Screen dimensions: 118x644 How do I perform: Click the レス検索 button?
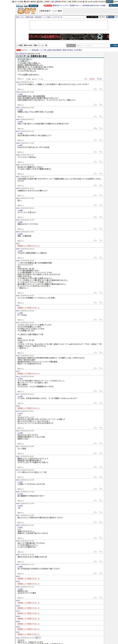pos(114,46)
